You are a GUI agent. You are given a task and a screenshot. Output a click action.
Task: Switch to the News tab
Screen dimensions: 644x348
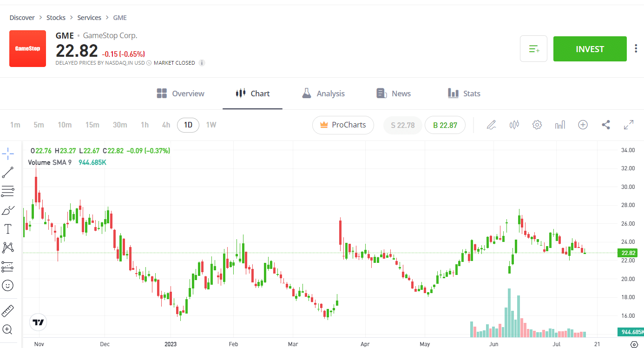(x=393, y=94)
